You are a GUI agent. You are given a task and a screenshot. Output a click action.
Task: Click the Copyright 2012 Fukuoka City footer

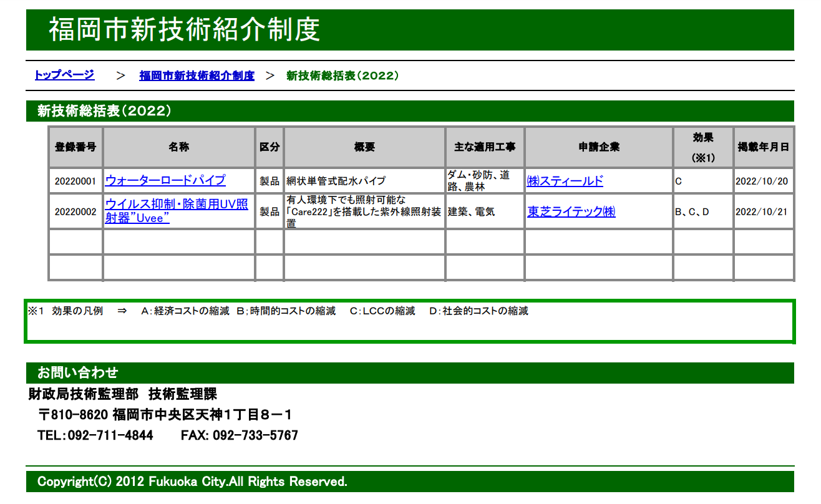[410, 482]
